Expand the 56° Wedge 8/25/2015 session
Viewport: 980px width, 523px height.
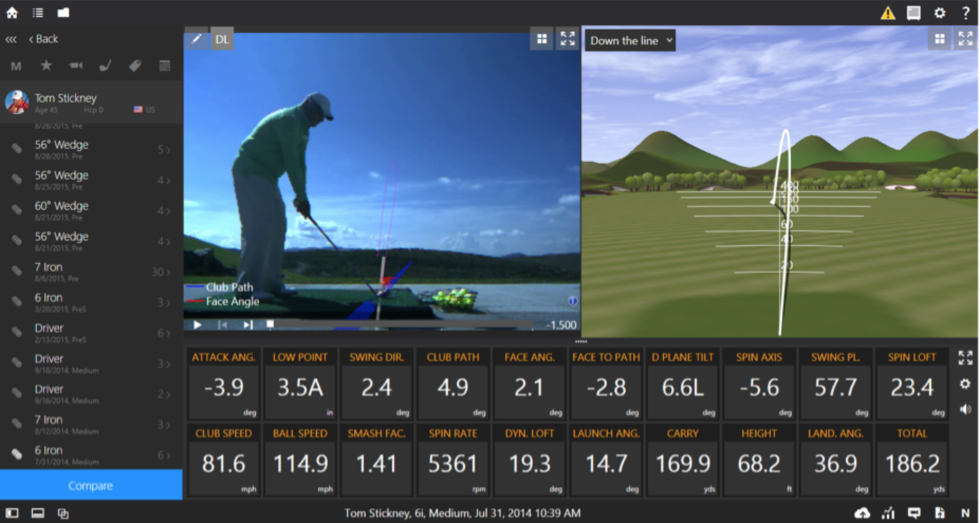91,180
